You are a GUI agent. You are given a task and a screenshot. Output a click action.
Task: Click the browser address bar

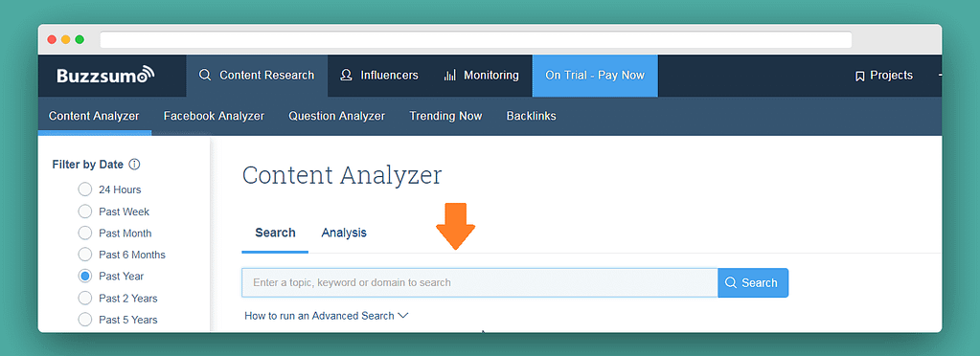click(x=475, y=40)
